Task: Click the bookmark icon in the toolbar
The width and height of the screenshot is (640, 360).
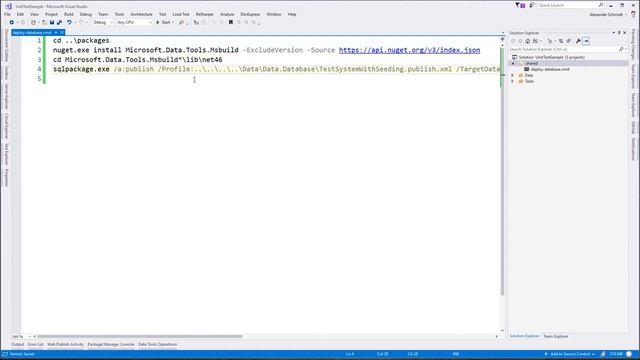Action: [231, 22]
